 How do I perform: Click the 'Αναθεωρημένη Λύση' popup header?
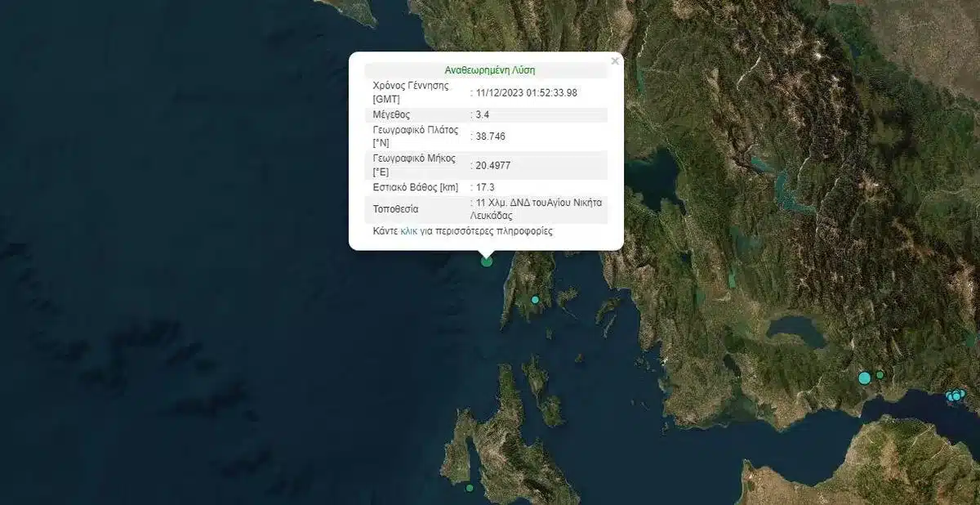(490, 70)
